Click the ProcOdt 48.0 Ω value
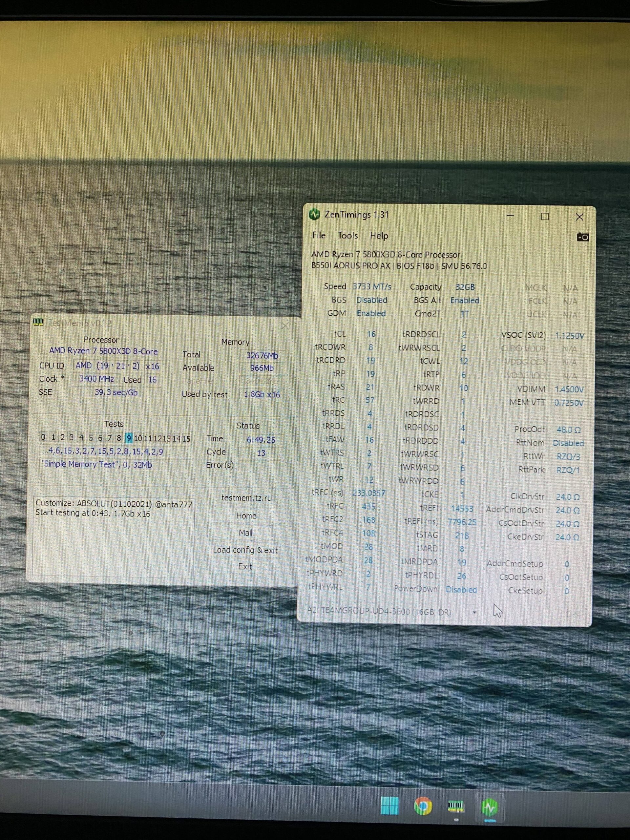The image size is (630, 840). [x=569, y=430]
